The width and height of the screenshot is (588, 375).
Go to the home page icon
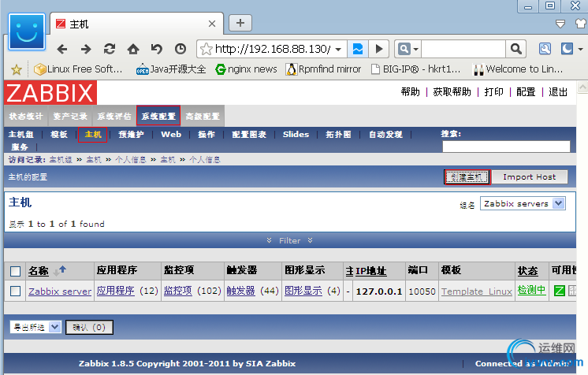coord(133,49)
